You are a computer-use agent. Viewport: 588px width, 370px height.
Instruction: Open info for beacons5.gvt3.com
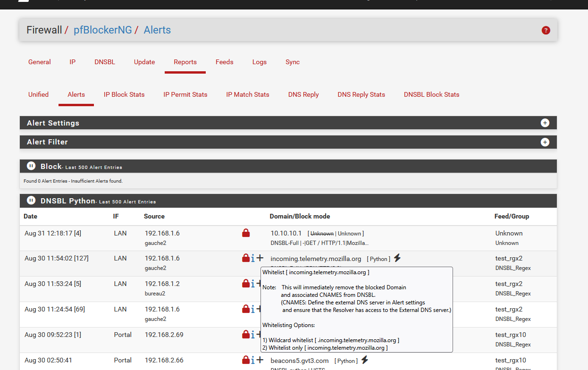(x=253, y=360)
